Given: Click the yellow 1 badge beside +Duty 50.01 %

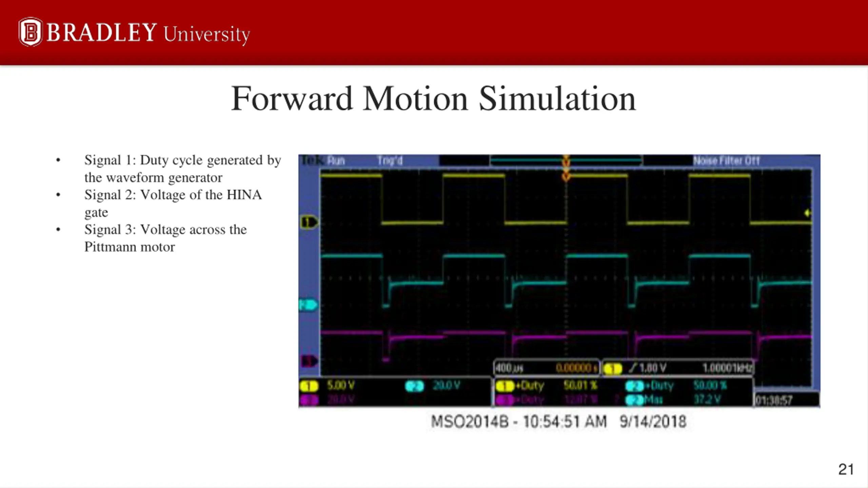Looking at the screenshot, I should pos(505,386).
